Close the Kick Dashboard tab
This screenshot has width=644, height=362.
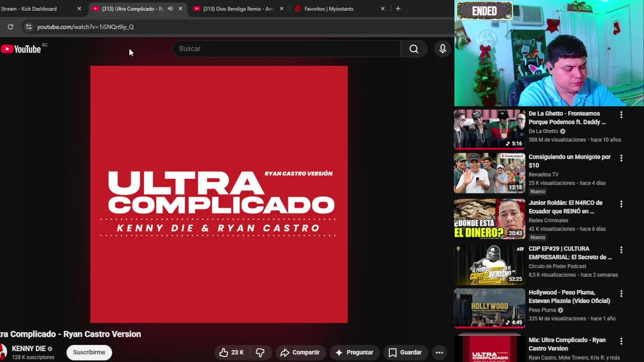click(x=79, y=9)
